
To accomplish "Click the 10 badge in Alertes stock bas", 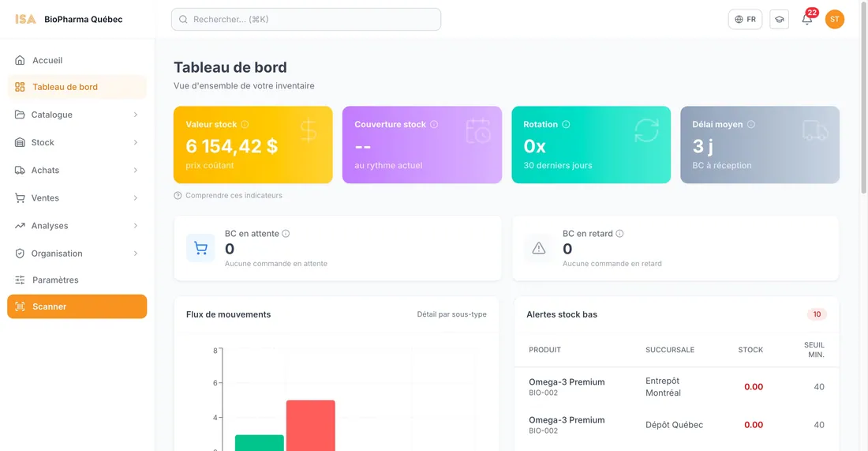I will (817, 314).
